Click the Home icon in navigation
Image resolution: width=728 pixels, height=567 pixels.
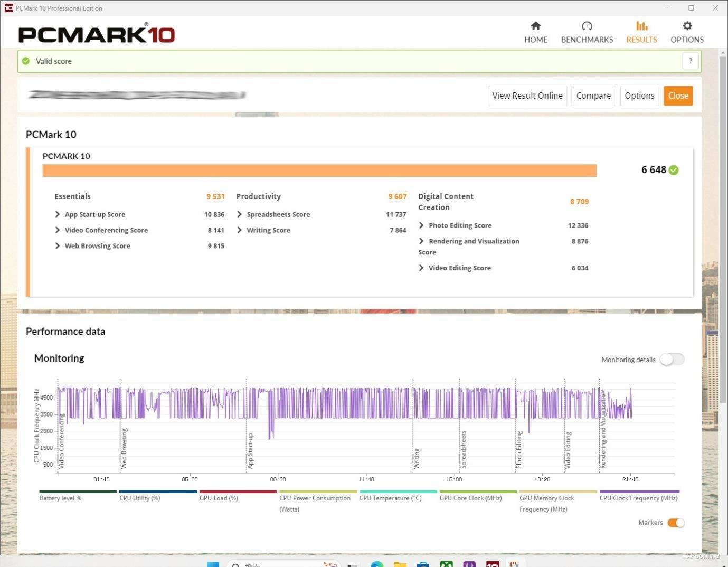click(535, 26)
